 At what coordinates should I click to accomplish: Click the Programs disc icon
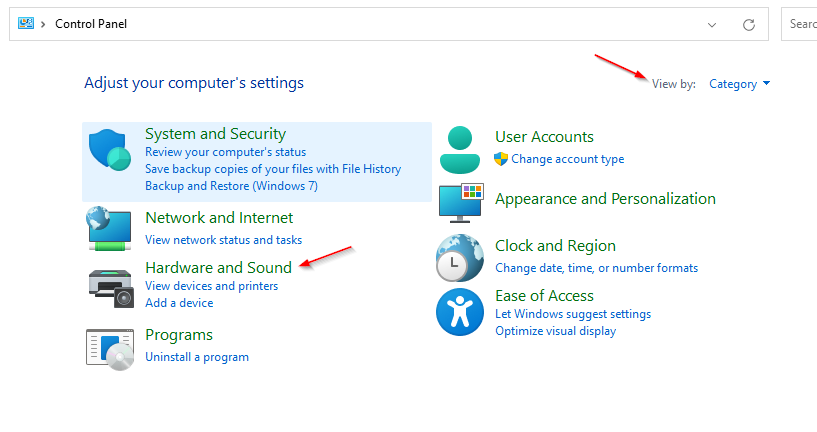pos(110,349)
